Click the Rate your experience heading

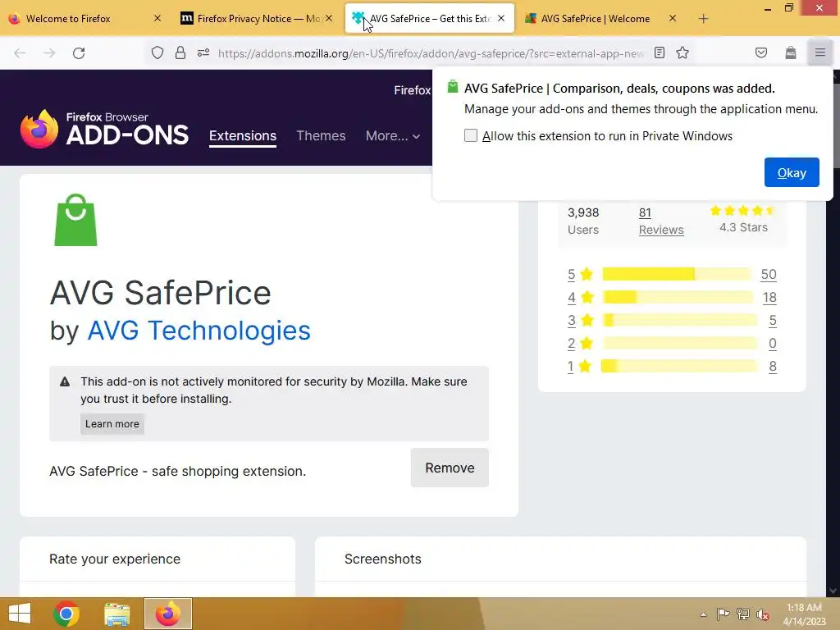click(x=115, y=559)
